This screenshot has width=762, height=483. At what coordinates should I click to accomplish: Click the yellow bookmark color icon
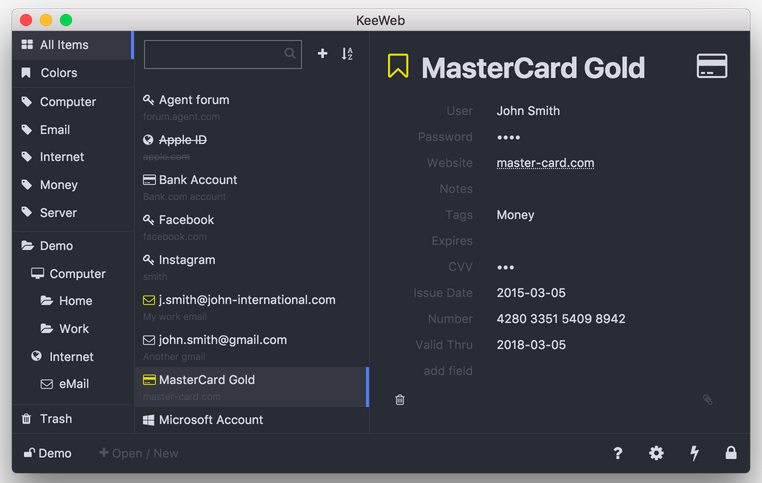pos(398,66)
